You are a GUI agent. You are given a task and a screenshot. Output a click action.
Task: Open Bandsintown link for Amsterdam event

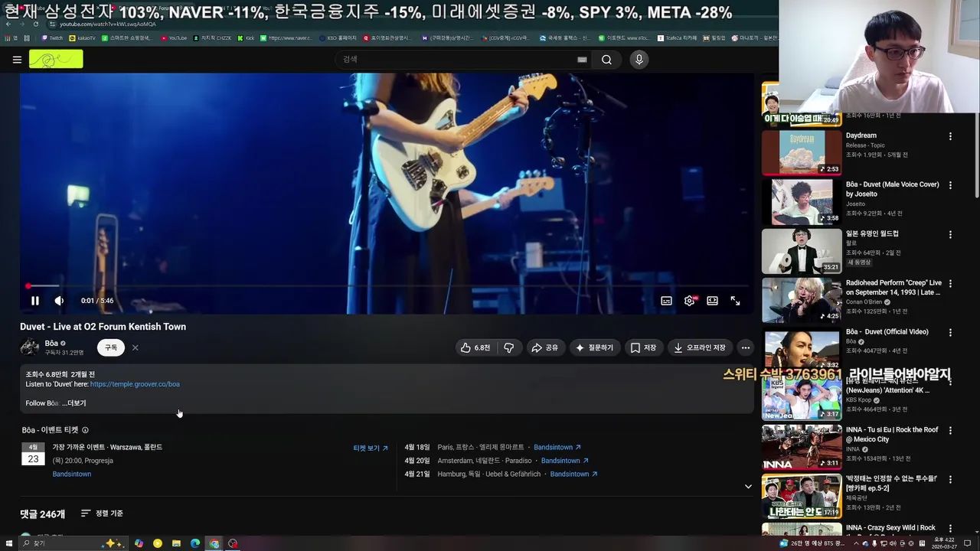[x=565, y=461]
